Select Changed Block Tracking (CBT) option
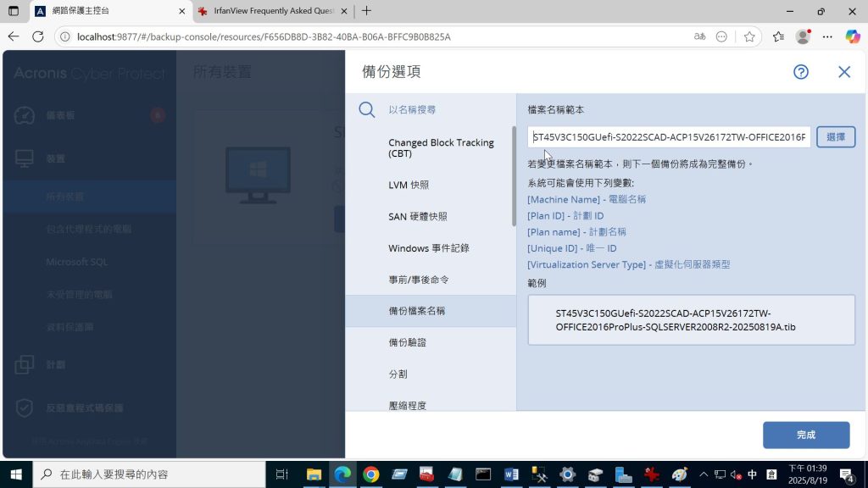 (x=441, y=148)
